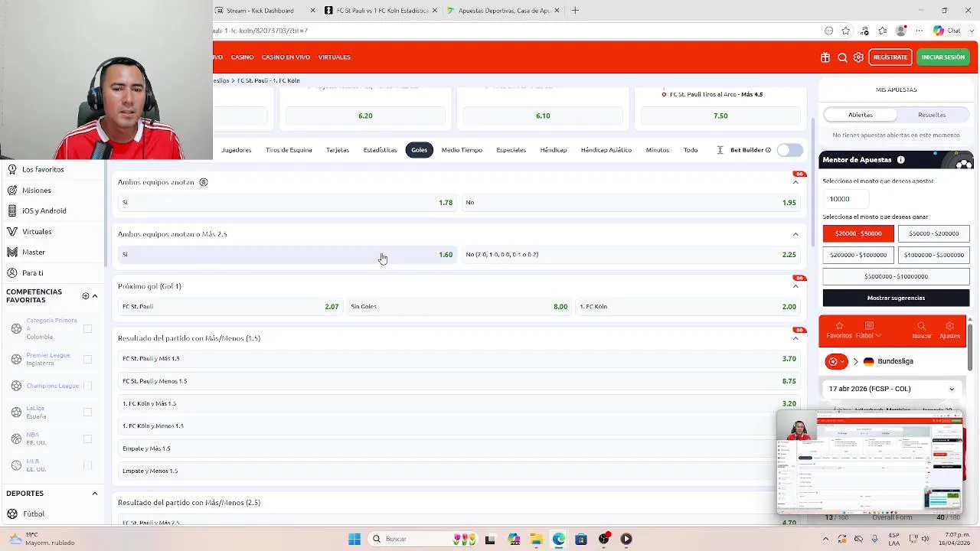Open iOS y Android sidebar item

tap(52, 210)
